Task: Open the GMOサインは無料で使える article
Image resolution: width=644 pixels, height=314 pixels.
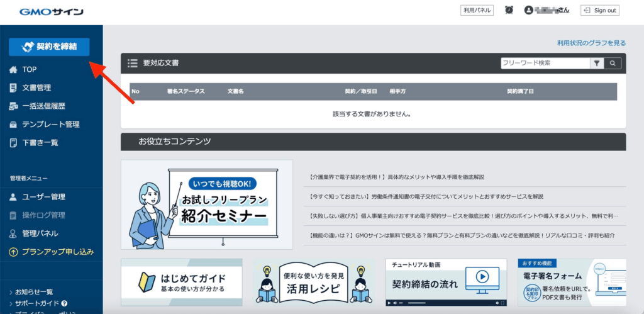Action: point(461,235)
